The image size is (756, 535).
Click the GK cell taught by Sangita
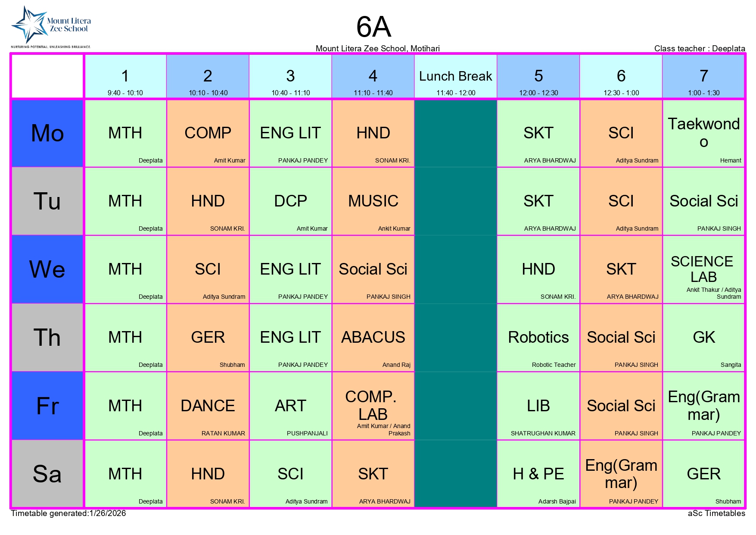(703, 338)
